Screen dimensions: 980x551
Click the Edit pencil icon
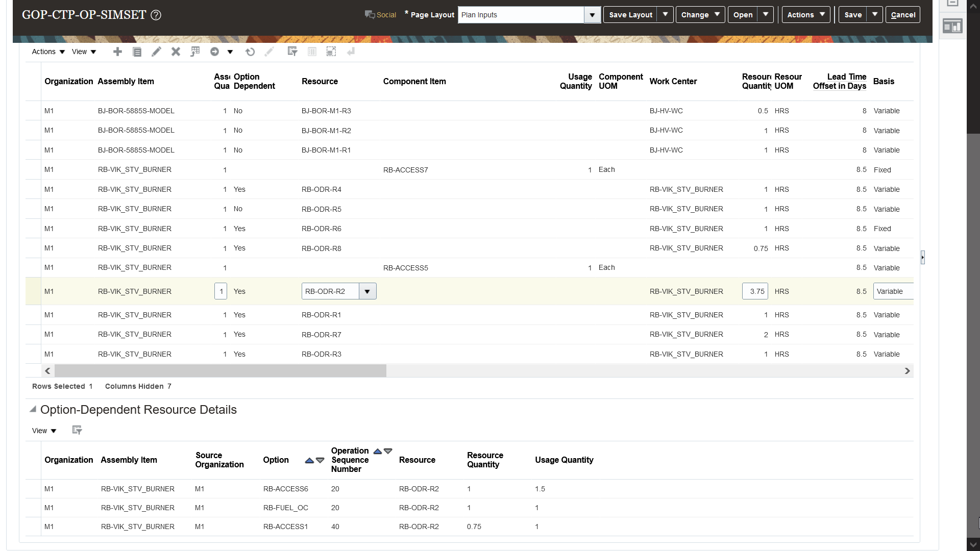(156, 52)
